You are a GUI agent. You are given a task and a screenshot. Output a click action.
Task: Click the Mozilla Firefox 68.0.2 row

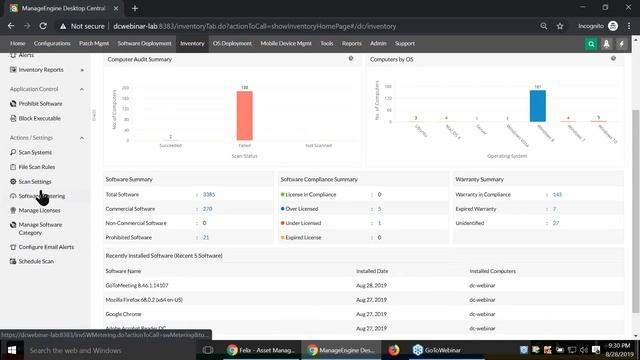pyautogui.click(x=363, y=300)
